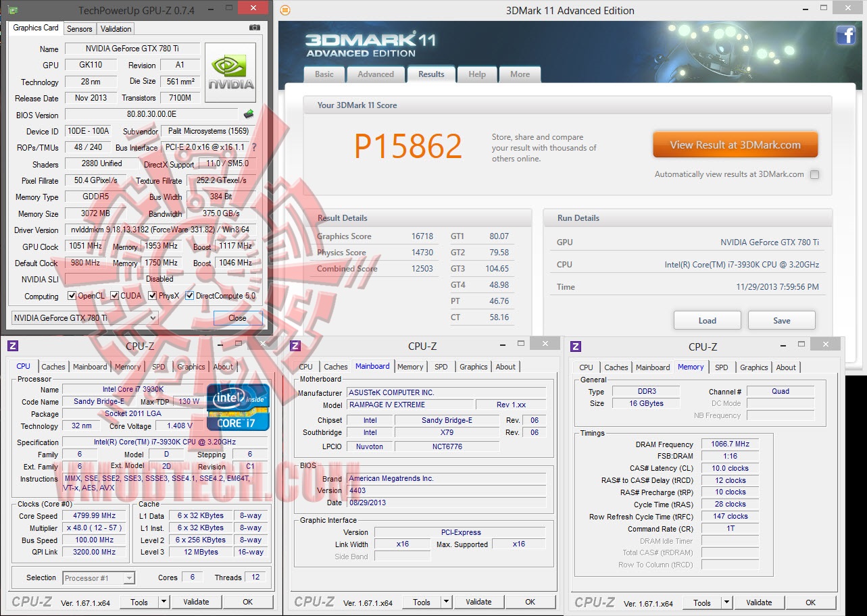Image resolution: width=867 pixels, height=616 pixels.
Task: Click the BIOS Date 08/29/2013 field
Action: click(x=447, y=503)
